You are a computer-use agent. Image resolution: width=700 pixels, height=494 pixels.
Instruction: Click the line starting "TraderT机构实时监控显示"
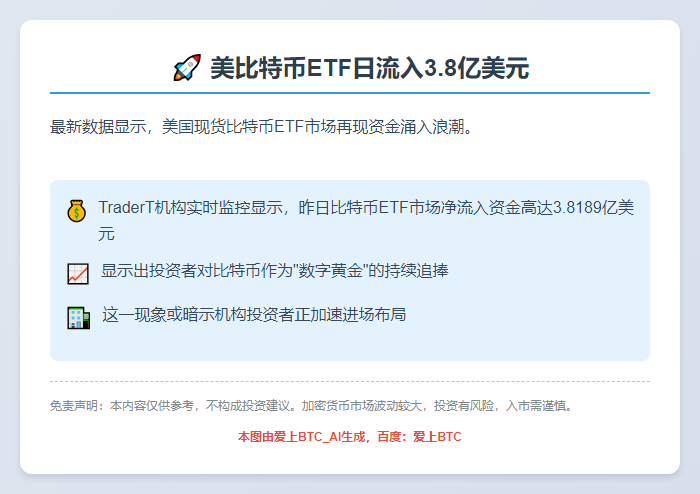coord(366,220)
